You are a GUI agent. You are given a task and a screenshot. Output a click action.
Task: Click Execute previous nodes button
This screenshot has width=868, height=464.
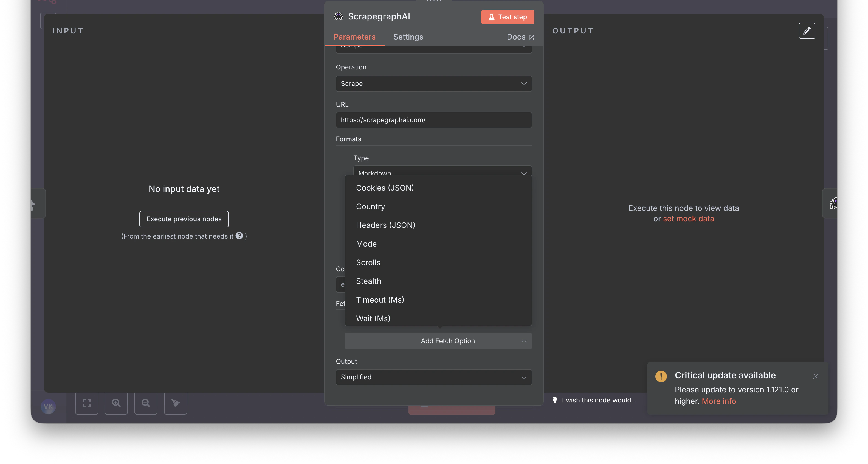point(184,219)
